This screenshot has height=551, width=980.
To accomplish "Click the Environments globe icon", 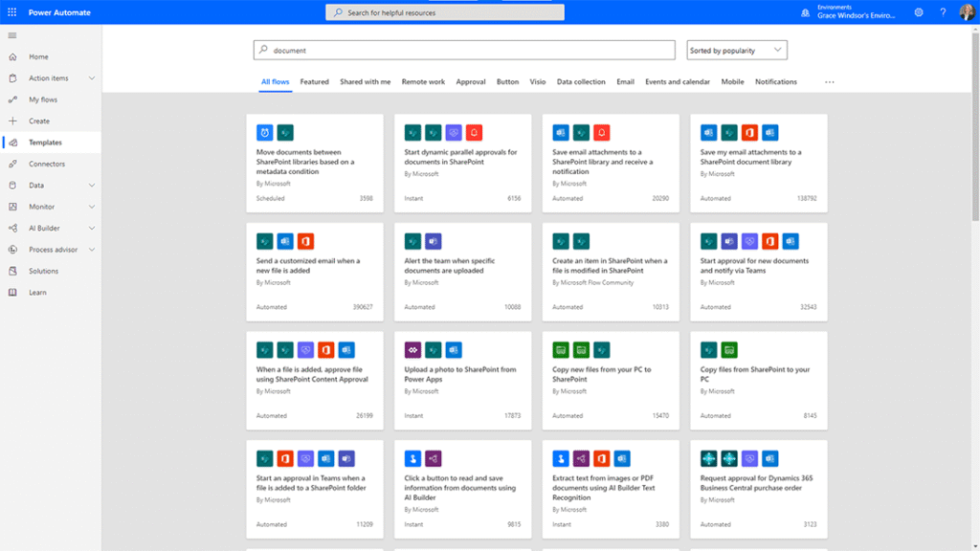I will click(x=805, y=12).
